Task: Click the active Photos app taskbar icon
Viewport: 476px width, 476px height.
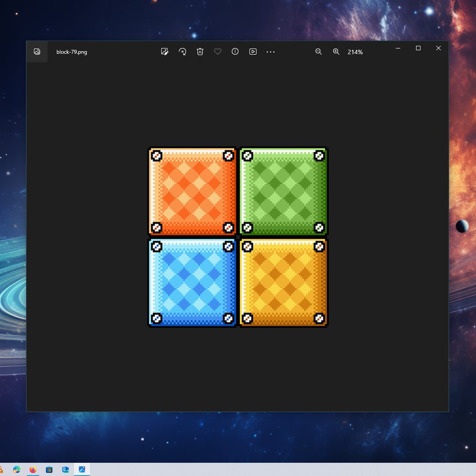Action: 82,469
